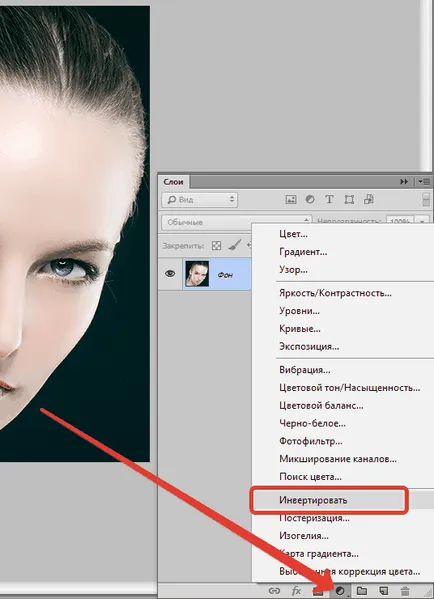Screen dimensions: 434x599
Task: Click the link layers chain icon
Action: tap(274, 591)
